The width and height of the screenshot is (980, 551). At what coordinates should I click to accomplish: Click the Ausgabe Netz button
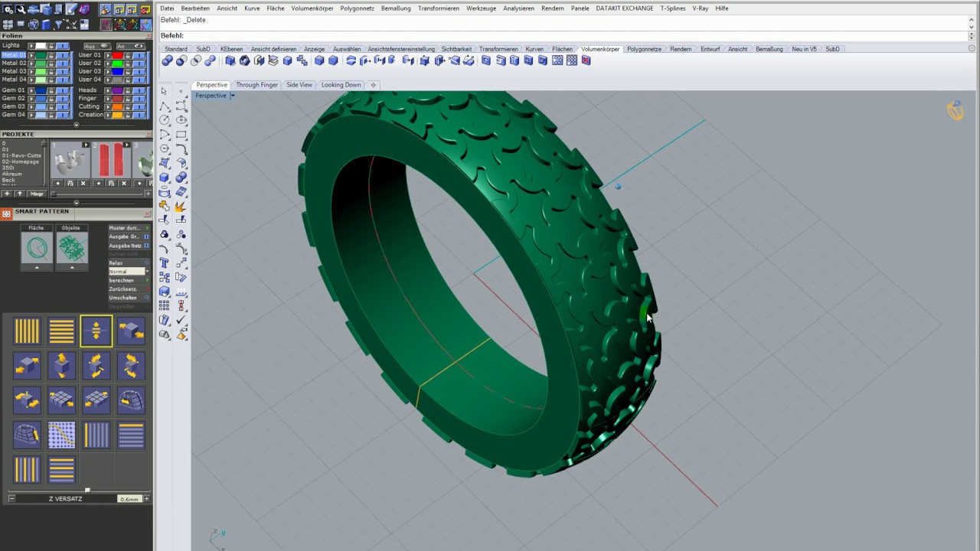click(129, 246)
